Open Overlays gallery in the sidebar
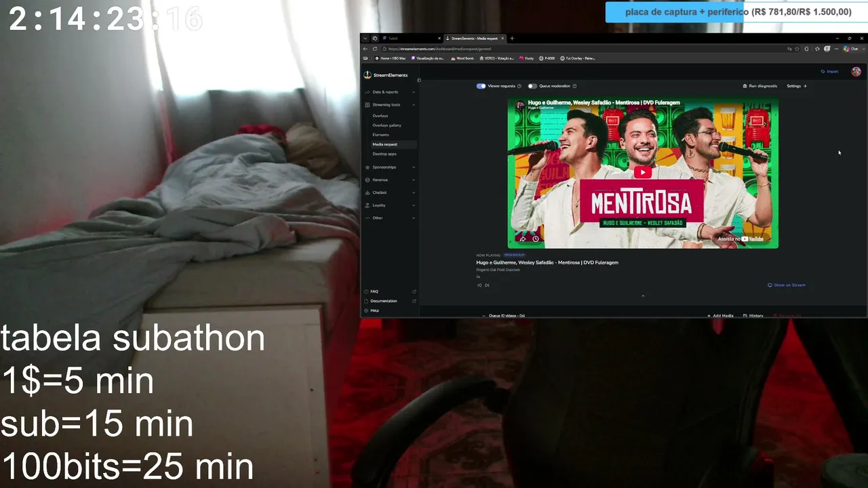868x488 pixels. click(x=387, y=125)
